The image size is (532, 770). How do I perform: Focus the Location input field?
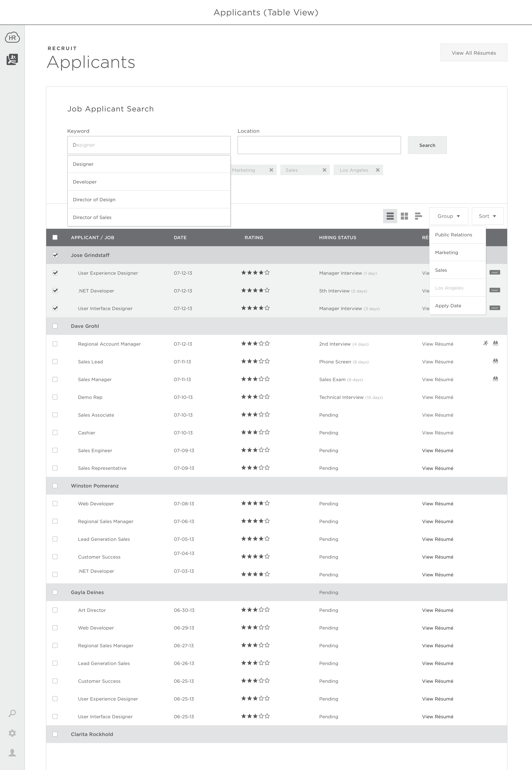319,145
